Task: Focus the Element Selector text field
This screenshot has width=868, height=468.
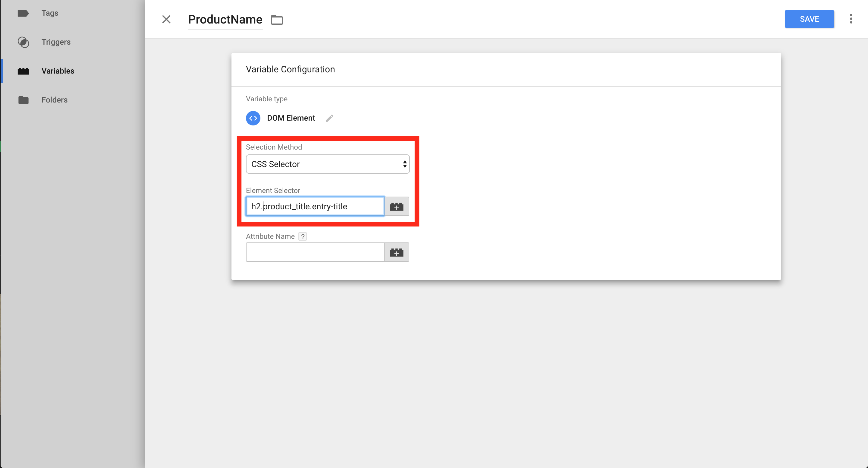Action: (x=315, y=206)
